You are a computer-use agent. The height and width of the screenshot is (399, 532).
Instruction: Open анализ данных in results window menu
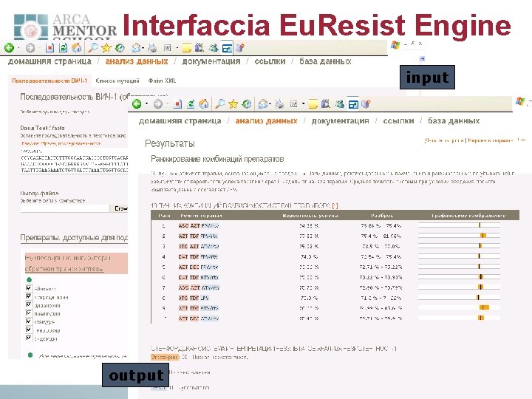(x=266, y=120)
